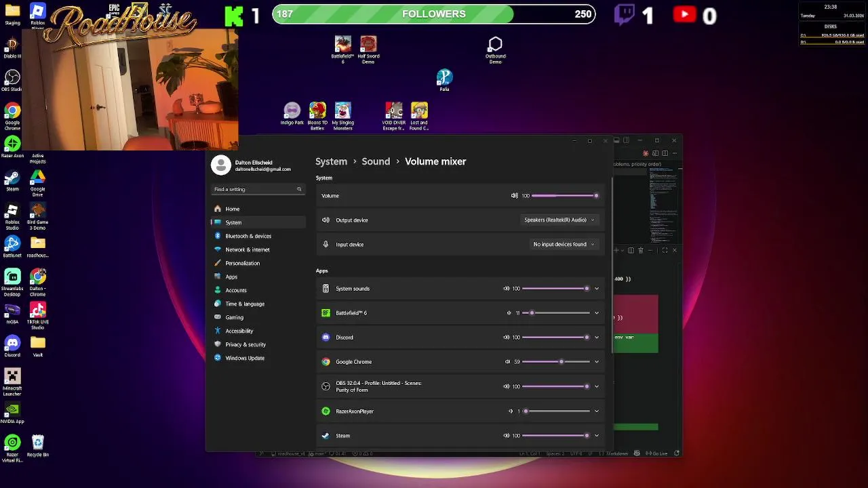The image size is (868, 488).
Task: Open Output device Speakers dropdown
Action: coord(559,220)
